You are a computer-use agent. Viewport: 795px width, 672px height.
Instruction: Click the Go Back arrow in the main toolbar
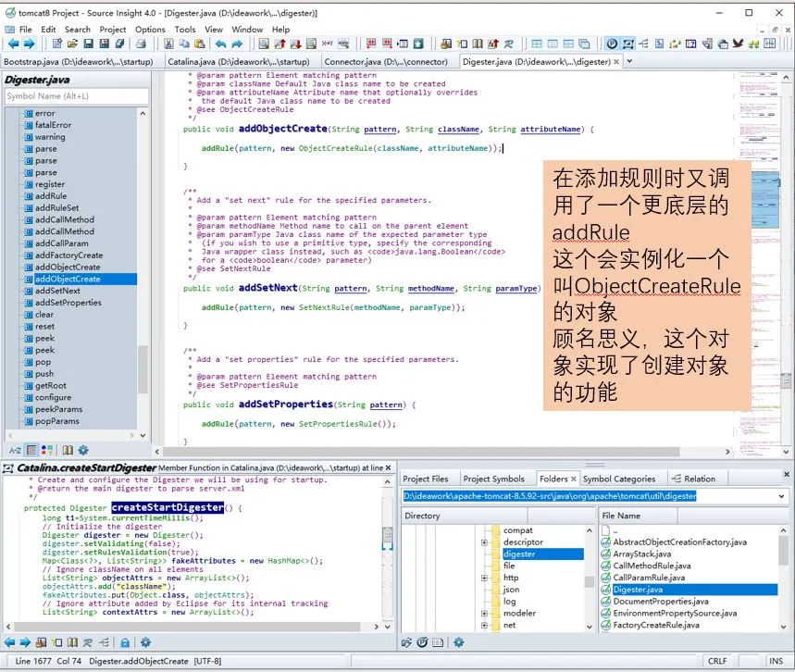pos(13,44)
